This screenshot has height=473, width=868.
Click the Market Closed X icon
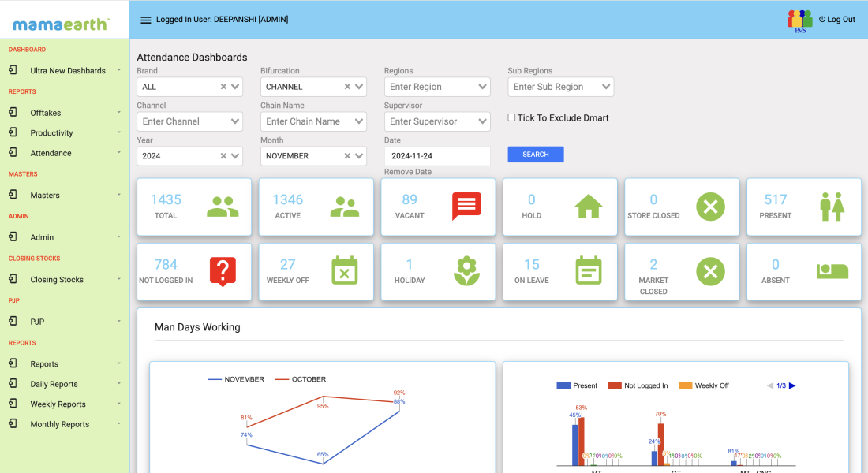710,272
